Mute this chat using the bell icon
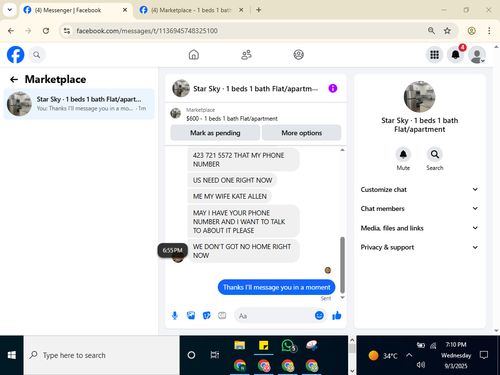500x375 pixels. coord(403,154)
